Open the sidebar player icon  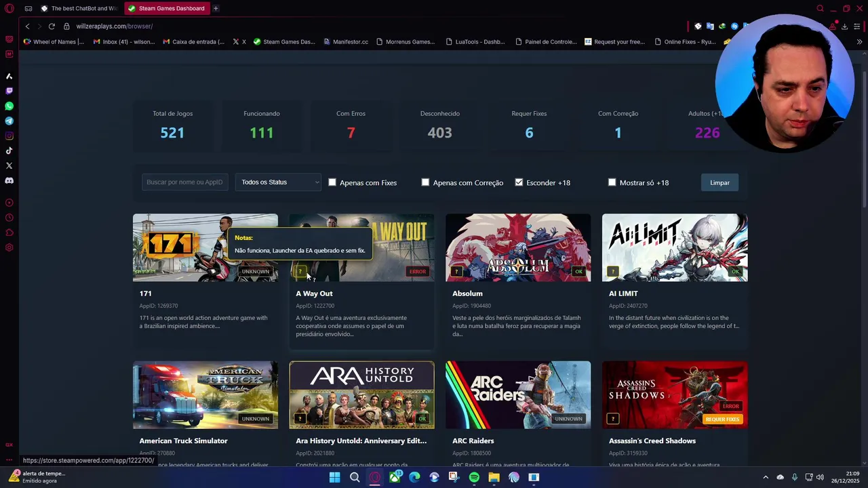point(9,203)
